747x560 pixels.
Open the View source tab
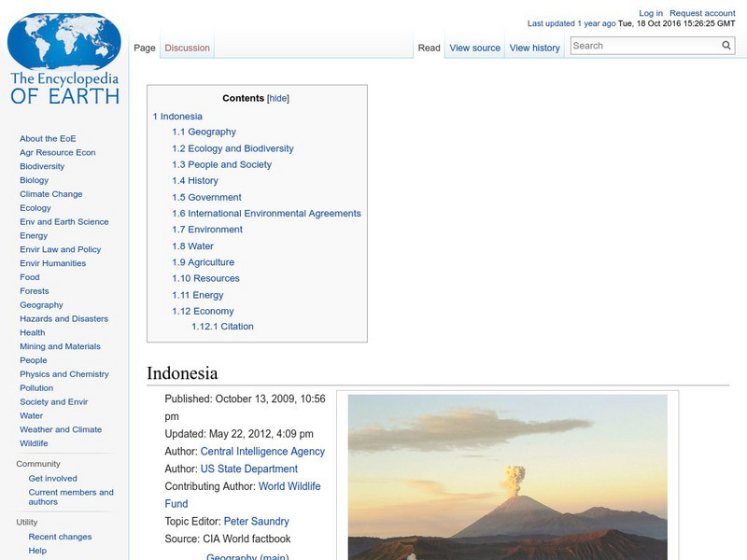[474, 47]
